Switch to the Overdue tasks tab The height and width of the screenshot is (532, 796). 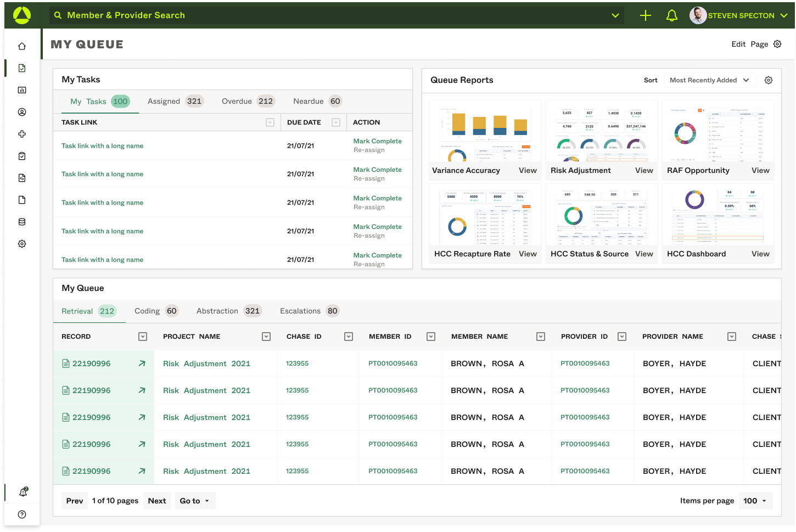point(248,101)
